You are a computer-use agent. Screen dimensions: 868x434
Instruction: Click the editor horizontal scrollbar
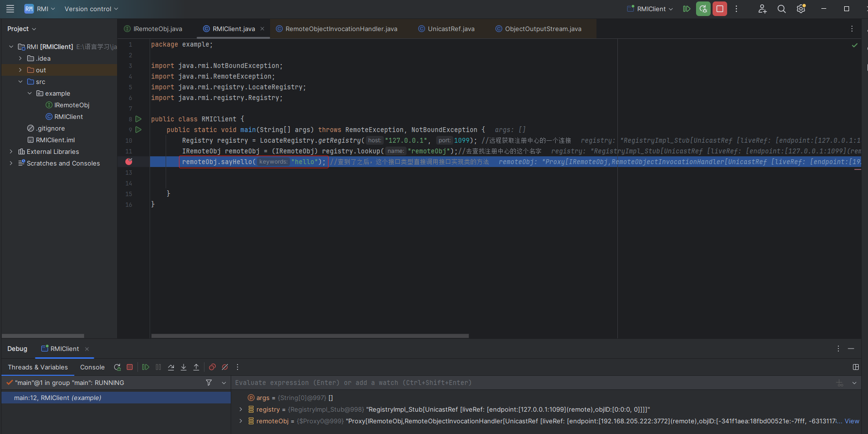tap(310, 335)
